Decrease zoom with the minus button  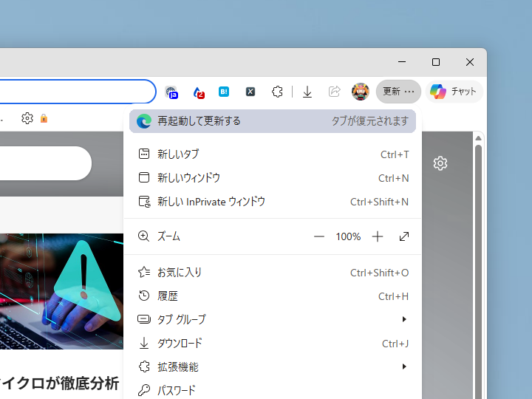click(x=319, y=236)
